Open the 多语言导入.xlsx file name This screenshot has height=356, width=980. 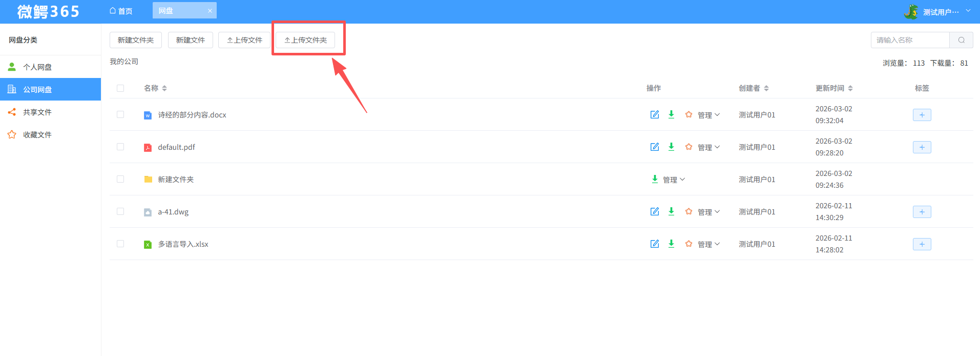[x=183, y=244]
